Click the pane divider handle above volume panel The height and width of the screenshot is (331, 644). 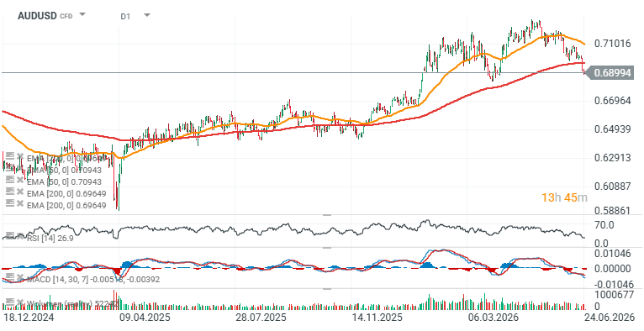pos(327,289)
